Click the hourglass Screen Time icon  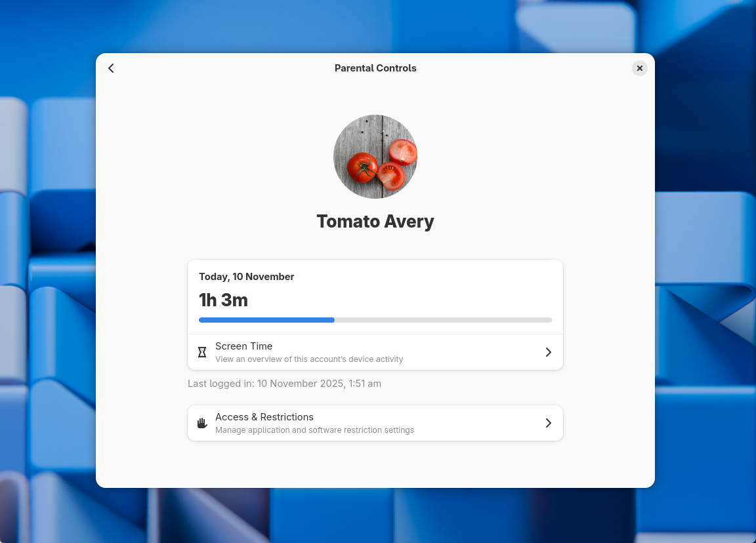tap(202, 352)
